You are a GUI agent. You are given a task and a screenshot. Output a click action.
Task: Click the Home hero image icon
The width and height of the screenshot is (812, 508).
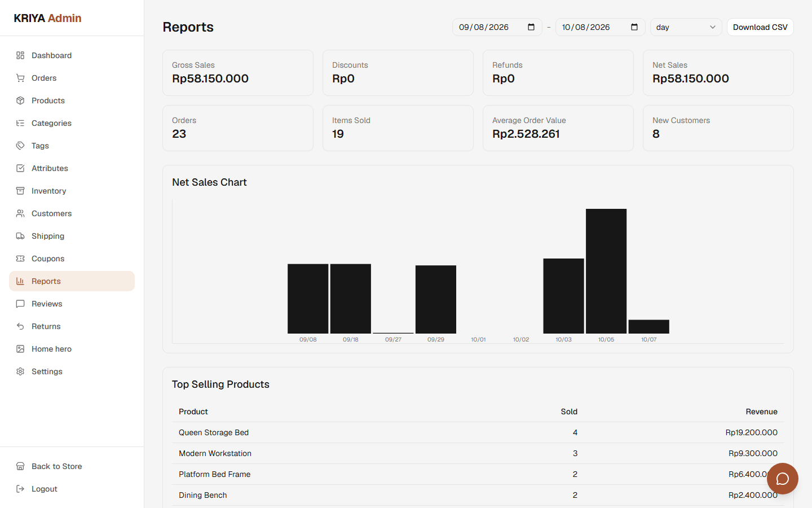point(20,349)
